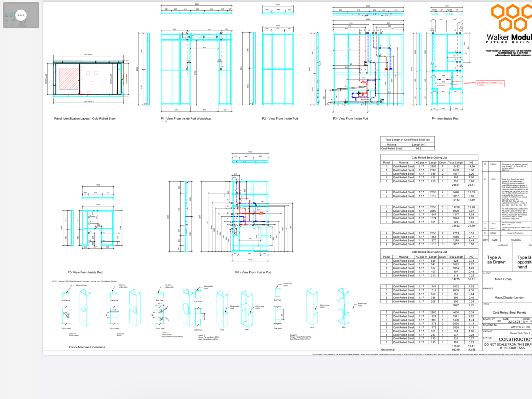Click the 24621 panel 1 subtotal
The width and height of the screenshot is (532, 399).
coord(456,185)
